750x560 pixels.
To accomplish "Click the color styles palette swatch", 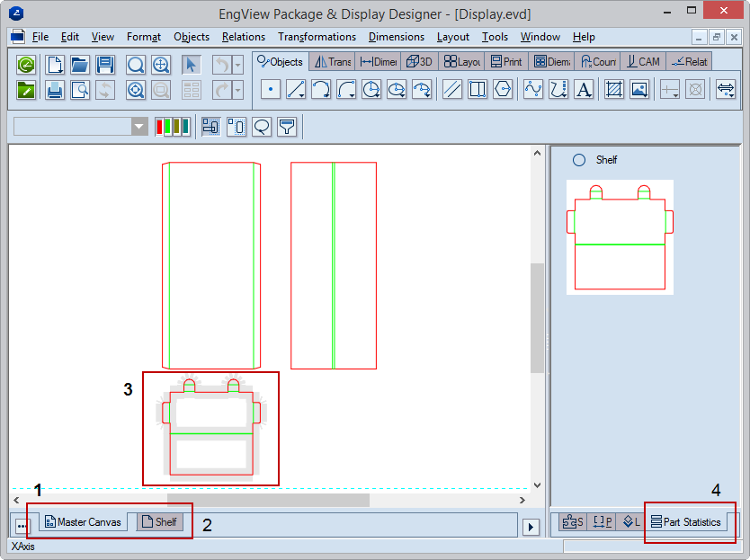I will tap(172, 127).
